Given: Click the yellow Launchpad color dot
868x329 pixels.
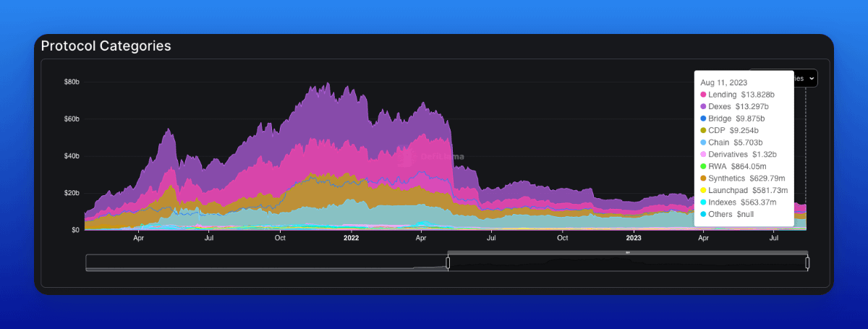Looking at the screenshot, I should 704,190.
